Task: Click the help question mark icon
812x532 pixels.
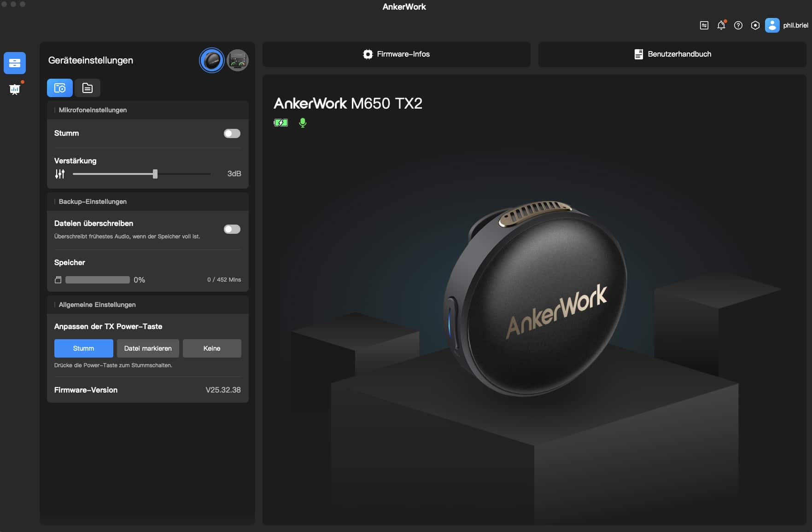Action: click(x=738, y=26)
